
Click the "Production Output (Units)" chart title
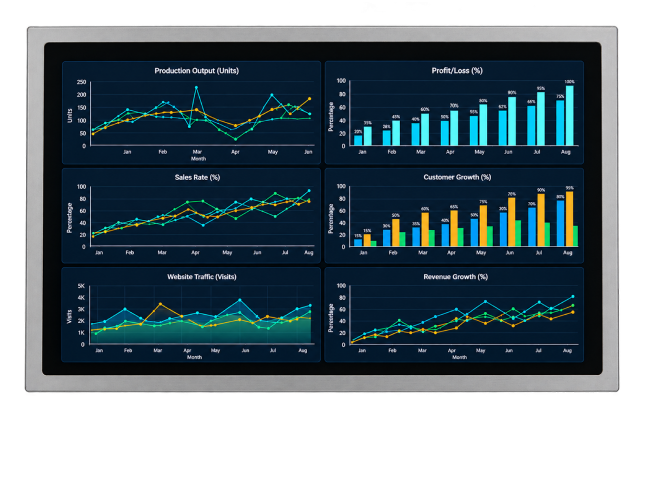[197, 71]
